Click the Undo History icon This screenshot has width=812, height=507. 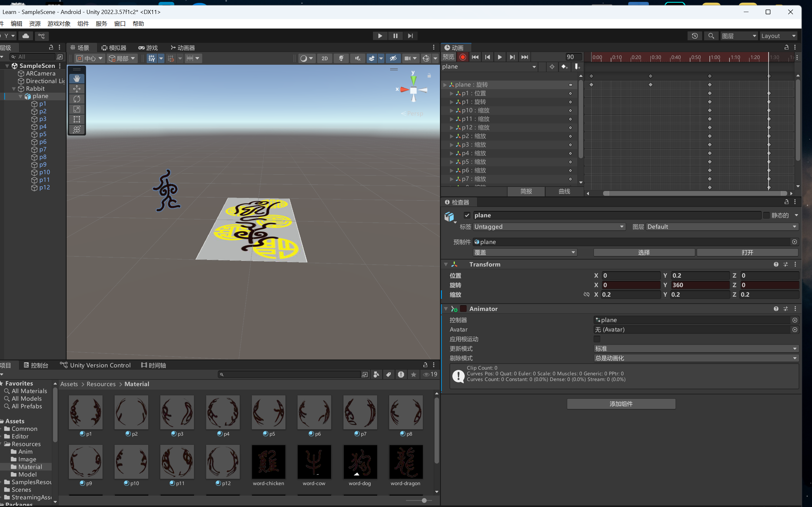(x=695, y=36)
